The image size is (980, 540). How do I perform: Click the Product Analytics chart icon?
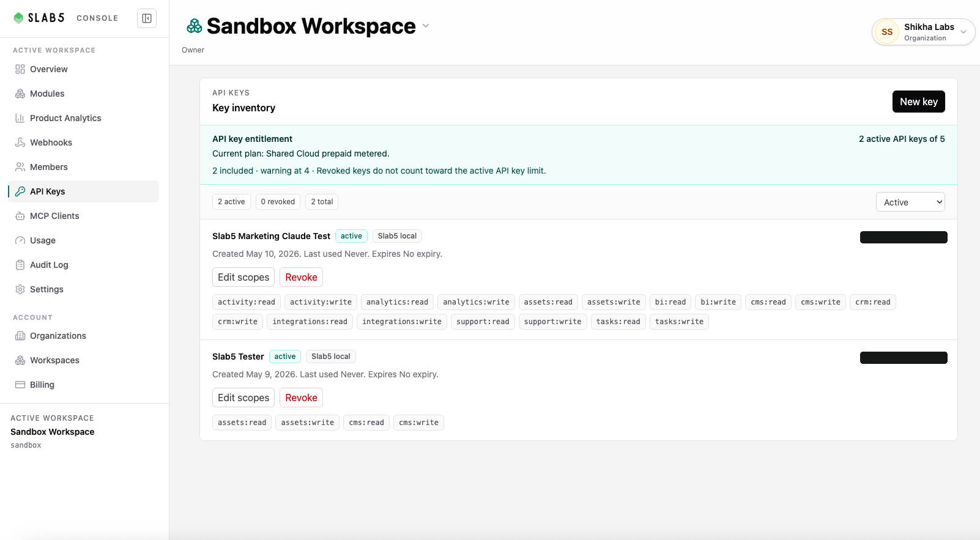pos(20,118)
